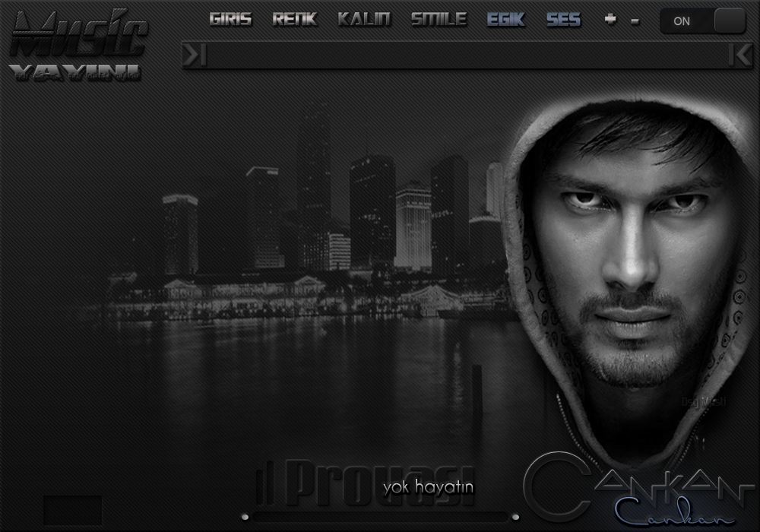Viewport: 760px width, 532px height.
Task: Click the plus icon in top bar
Action: (x=610, y=20)
